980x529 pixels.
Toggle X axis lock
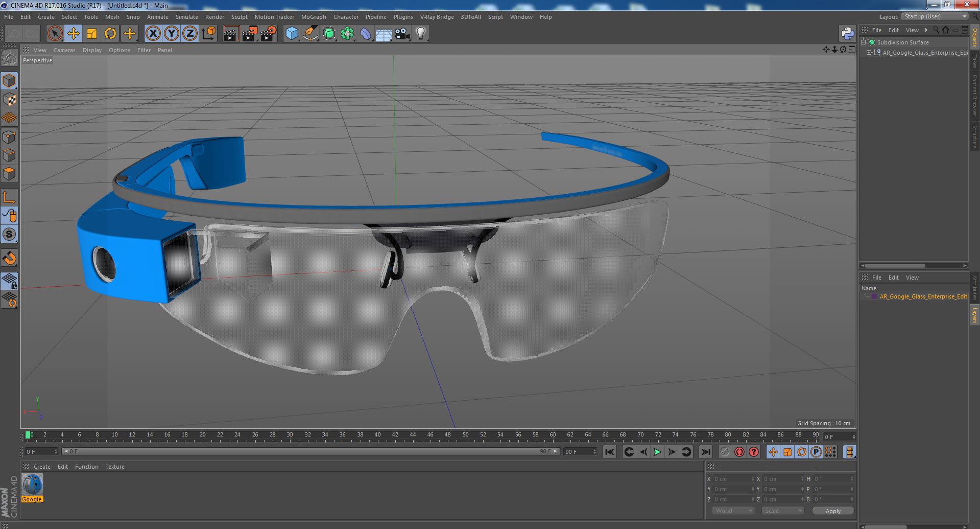[153, 34]
